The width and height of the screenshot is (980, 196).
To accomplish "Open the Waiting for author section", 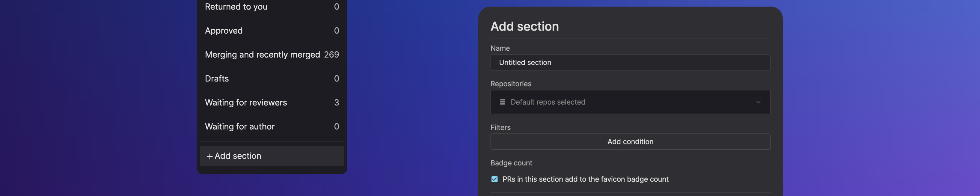I will pyautogui.click(x=272, y=126).
